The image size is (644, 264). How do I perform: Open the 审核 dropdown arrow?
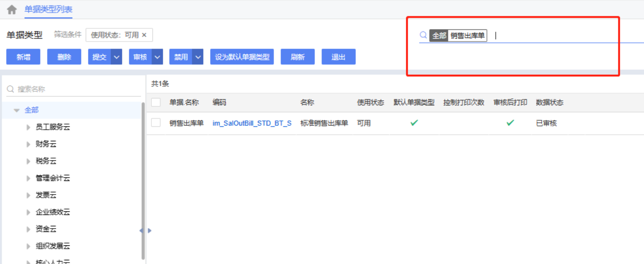point(158,57)
